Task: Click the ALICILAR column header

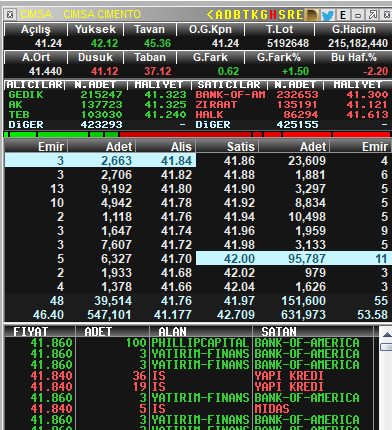Action: [35, 85]
